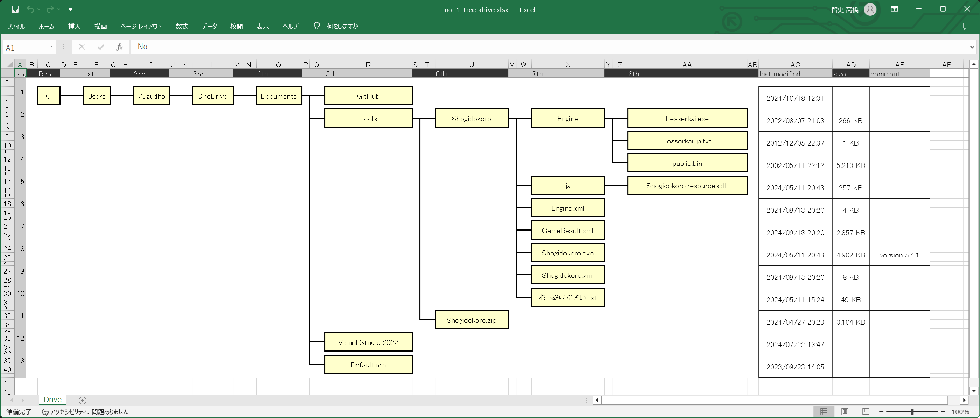Click the formula bar containing No
This screenshot has height=418, width=980.
click(x=549, y=47)
